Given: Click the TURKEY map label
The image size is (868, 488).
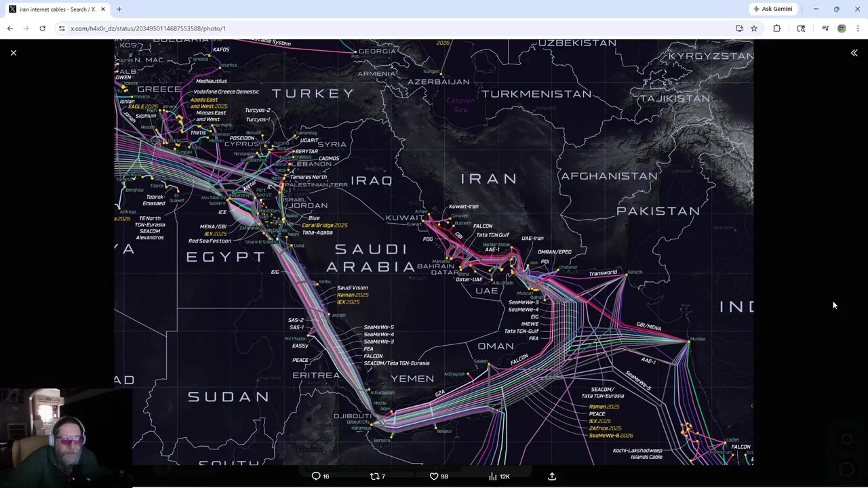Looking at the screenshot, I should (313, 94).
